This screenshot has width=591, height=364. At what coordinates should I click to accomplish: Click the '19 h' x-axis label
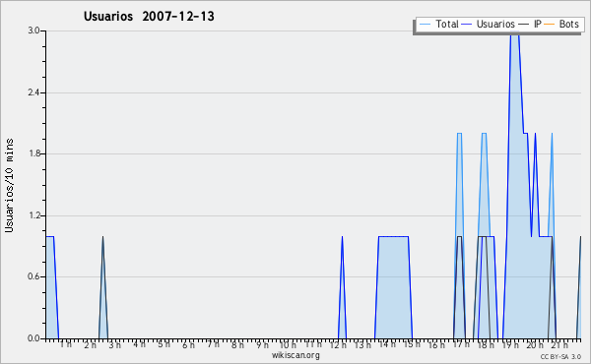(510, 344)
